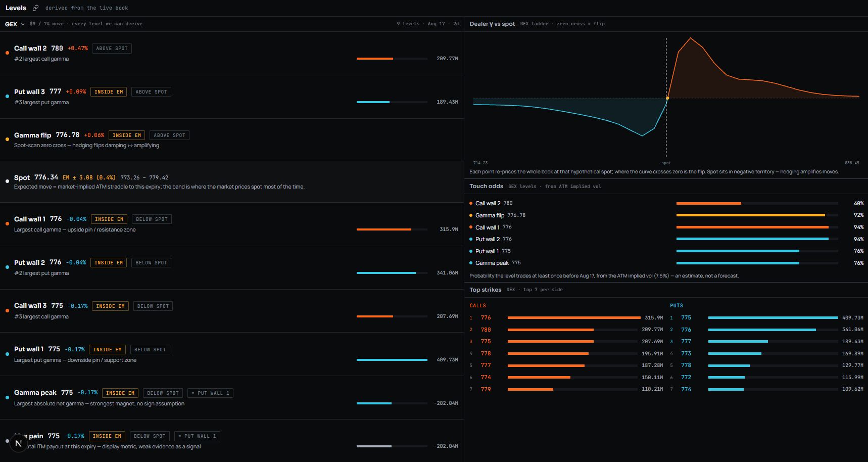Click orange dot by Call wall 1 in Touch odds
Image resolution: width=868 pixels, height=462 pixels.
(471, 227)
